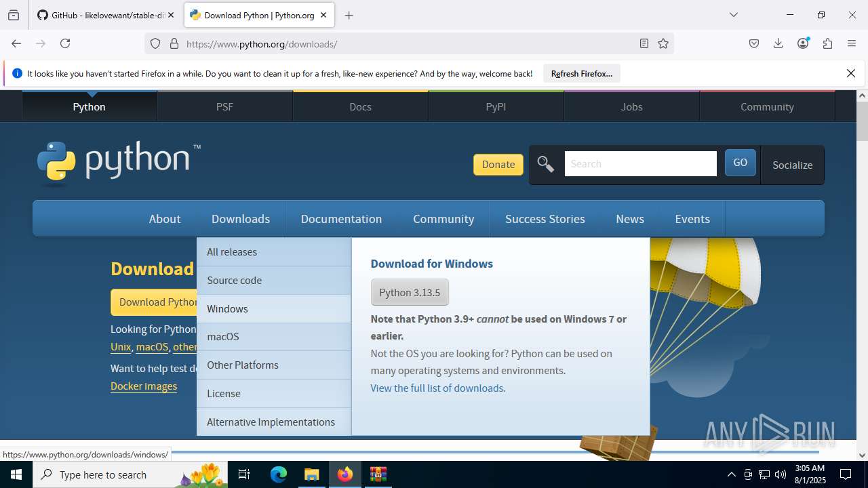Click the Python 3.13.5 download button
The height and width of the screenshot is (488, 868).
tap(410, 292)
